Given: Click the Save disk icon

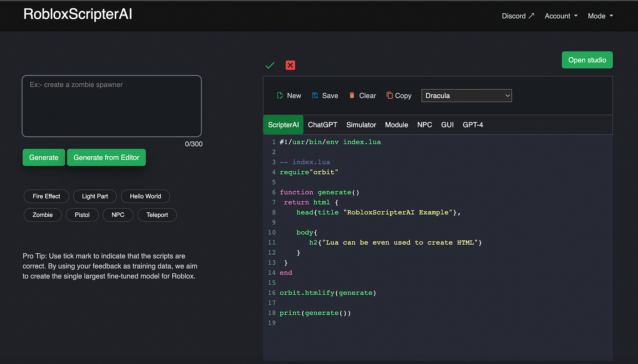Looking at the screenshot, I should pyautogui.click(x=315, y=96).
